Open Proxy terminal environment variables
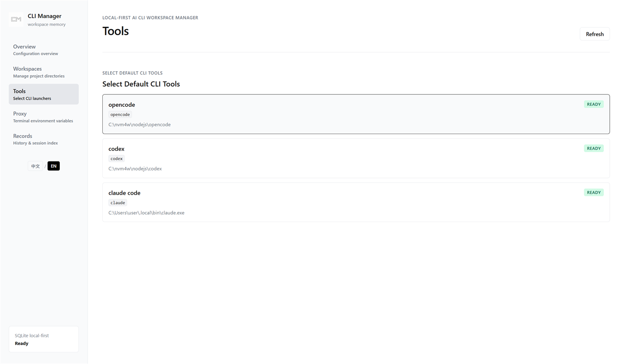The image size is (624, 364). [x=44, y=117]
